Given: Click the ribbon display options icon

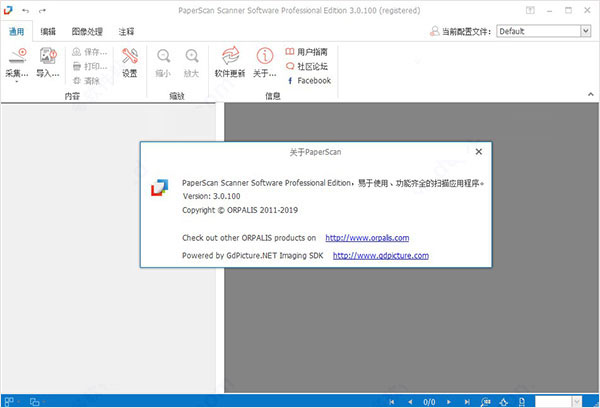Looking at the screenshot, I should point(530,10).
